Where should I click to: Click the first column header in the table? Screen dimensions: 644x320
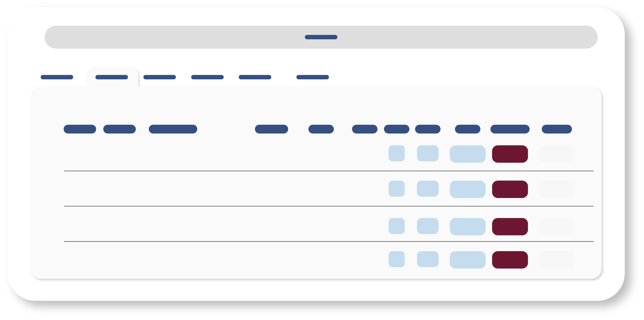80,129
